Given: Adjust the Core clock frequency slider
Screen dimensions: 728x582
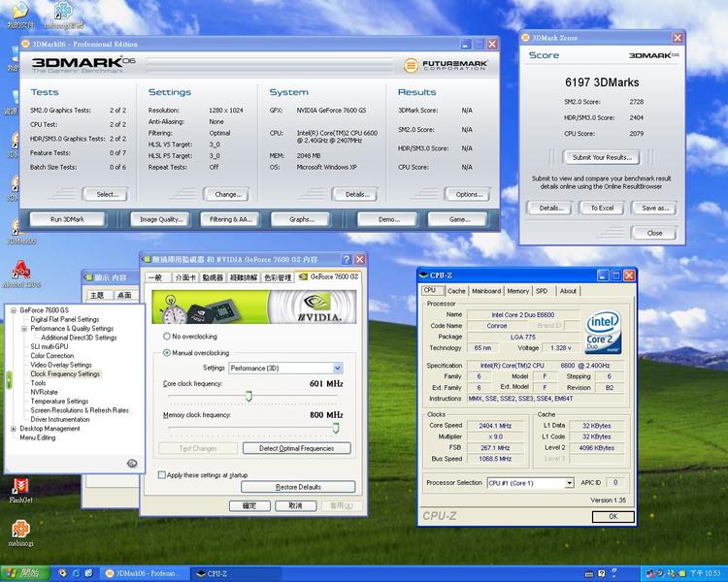Looking at the screenshot, I should coord(248,396).
